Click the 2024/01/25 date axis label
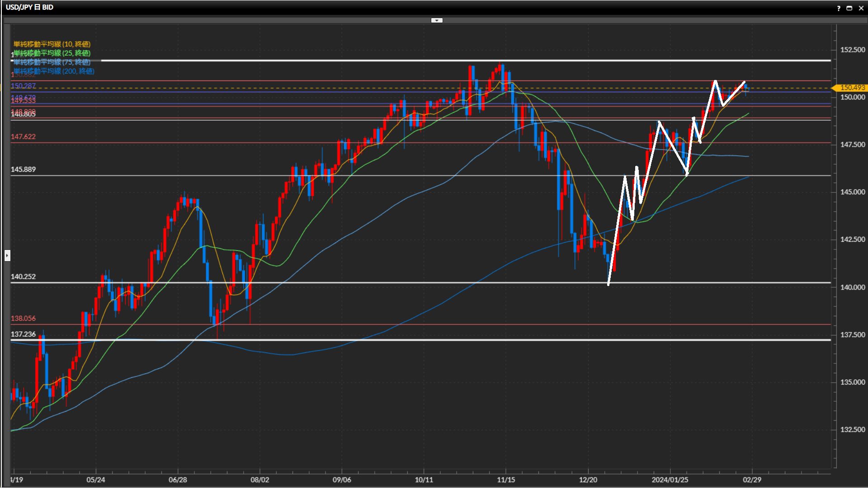The width and height of the screenshot is (868, 488). click(x=670, y=479)
